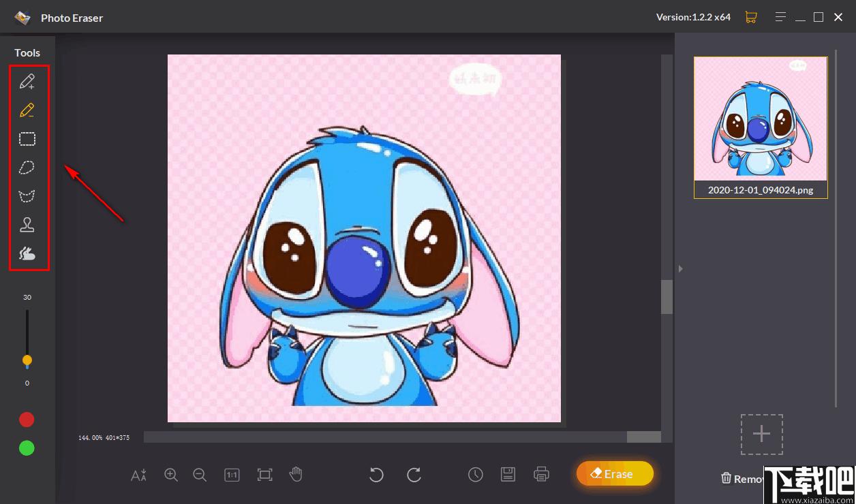Image resolution: width=856 pixels, height=504 pixels.
Task: Pick the red marker color
Action: [27, 420]
